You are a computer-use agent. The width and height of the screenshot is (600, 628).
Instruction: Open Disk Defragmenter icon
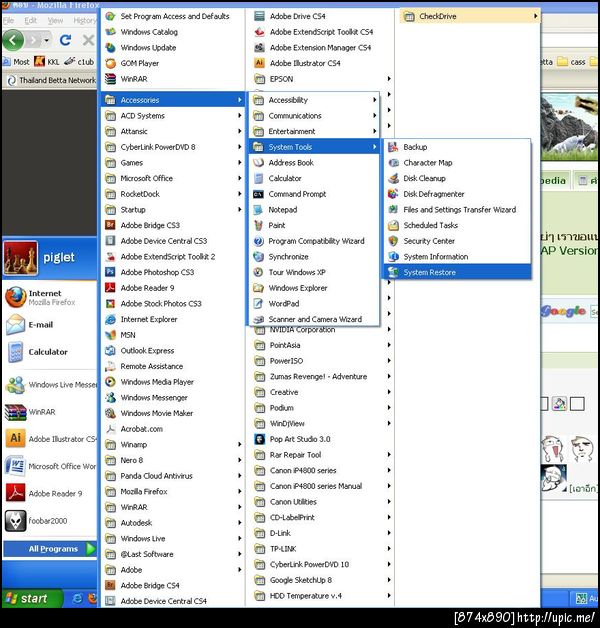(393, 194)
